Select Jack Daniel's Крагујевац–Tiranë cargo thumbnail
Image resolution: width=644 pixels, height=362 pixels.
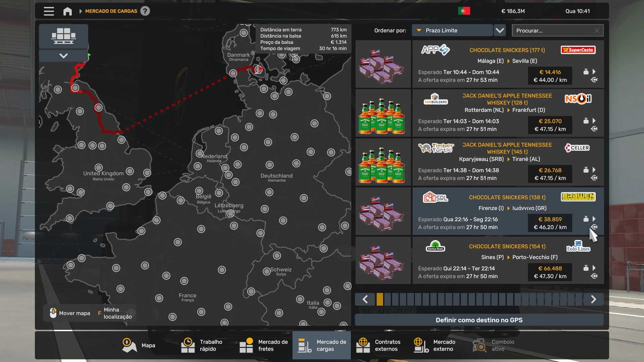383,162
